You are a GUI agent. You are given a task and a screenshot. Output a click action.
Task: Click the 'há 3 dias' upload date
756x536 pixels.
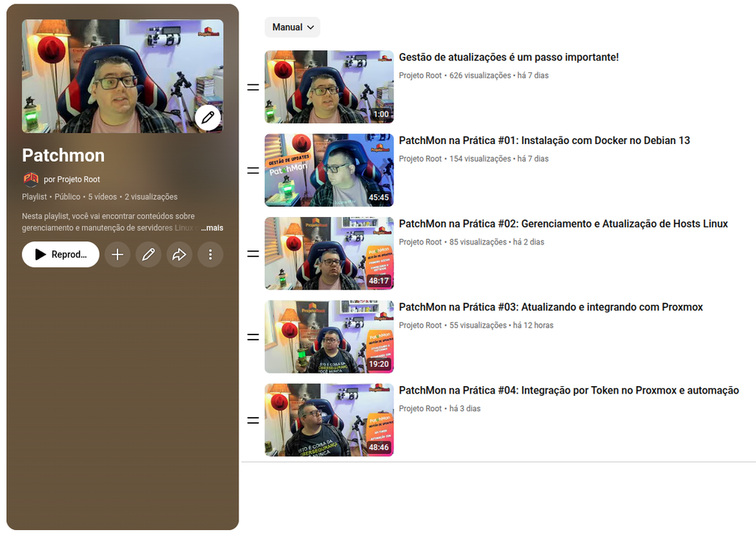pyautogui.click(x=465, y=409)
